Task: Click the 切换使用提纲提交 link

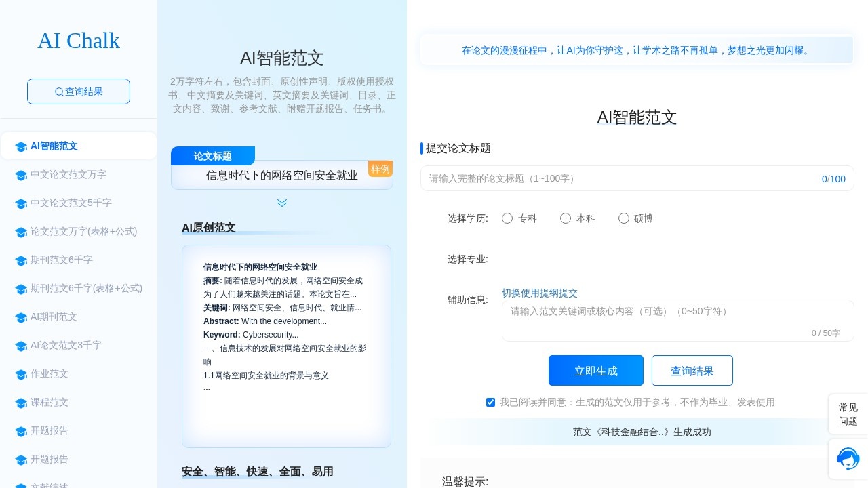Action: pos(540,293)
